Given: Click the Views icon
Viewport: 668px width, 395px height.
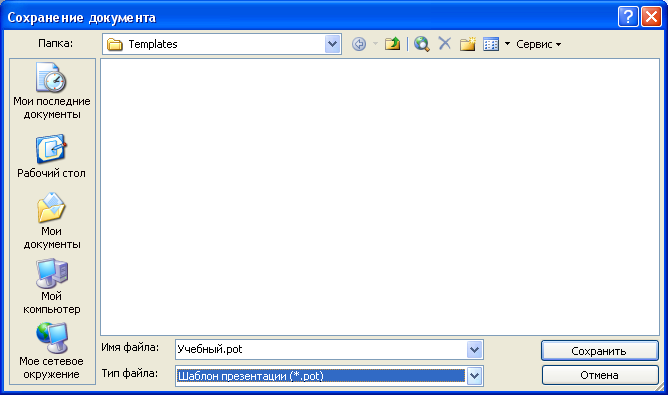Looking at the screenshot, I should point(491,44).
